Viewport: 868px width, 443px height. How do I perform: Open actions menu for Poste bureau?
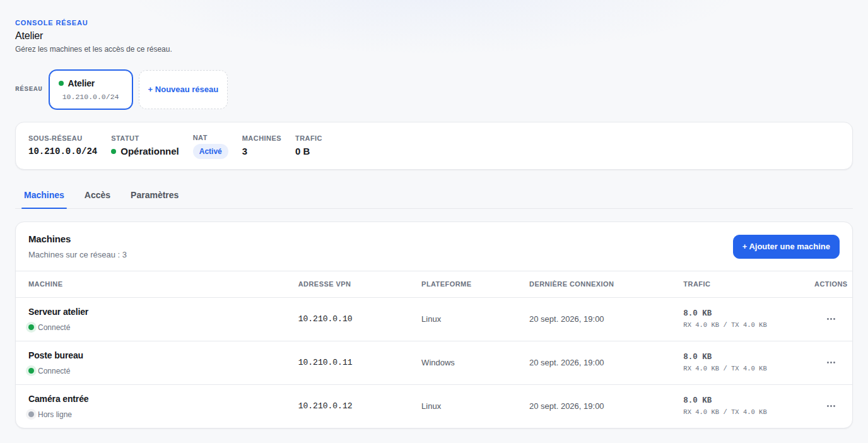tap(831, 363)
